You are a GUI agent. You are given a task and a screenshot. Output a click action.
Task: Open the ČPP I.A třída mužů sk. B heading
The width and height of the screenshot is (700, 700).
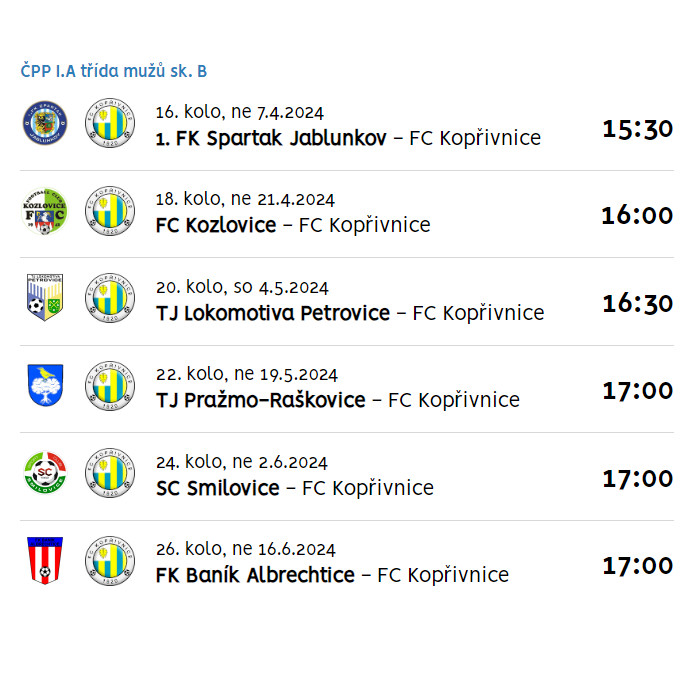point(114,71)
